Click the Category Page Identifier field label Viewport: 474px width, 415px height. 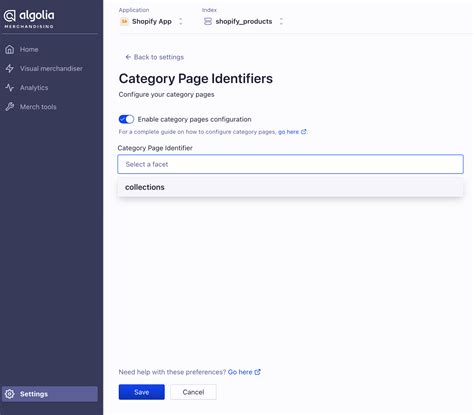(155, 148)
